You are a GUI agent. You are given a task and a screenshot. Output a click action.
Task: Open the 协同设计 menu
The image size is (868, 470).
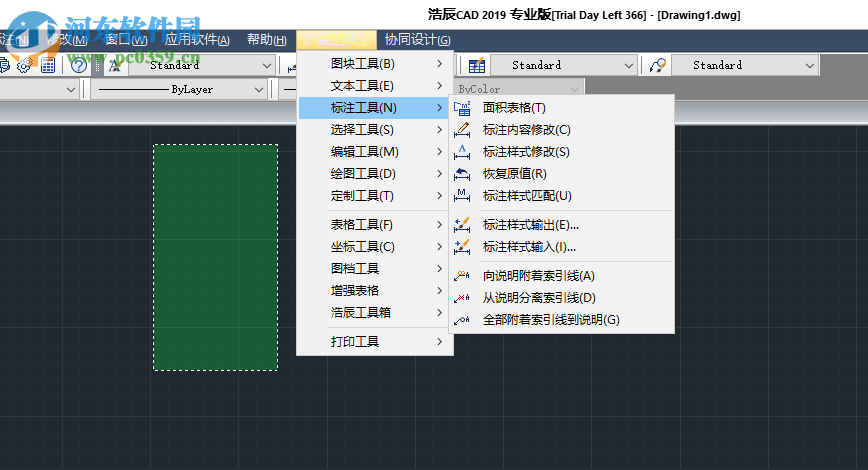pos(417,40)
